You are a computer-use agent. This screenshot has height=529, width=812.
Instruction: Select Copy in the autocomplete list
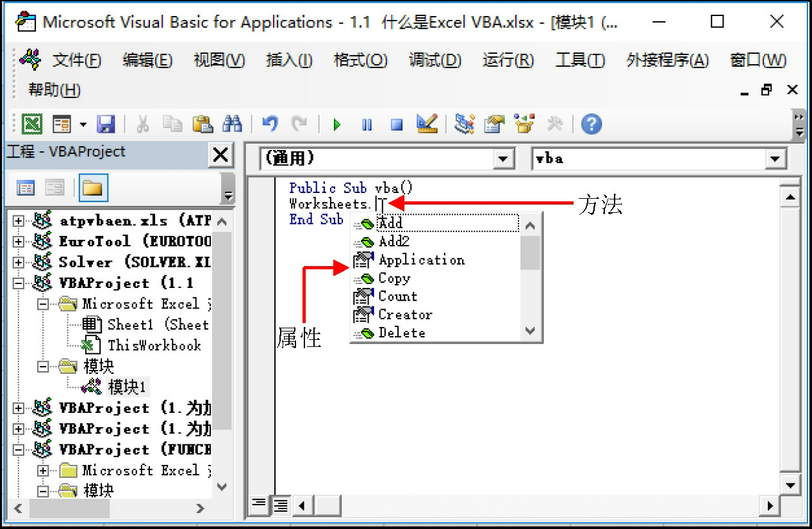pos(394,278)
